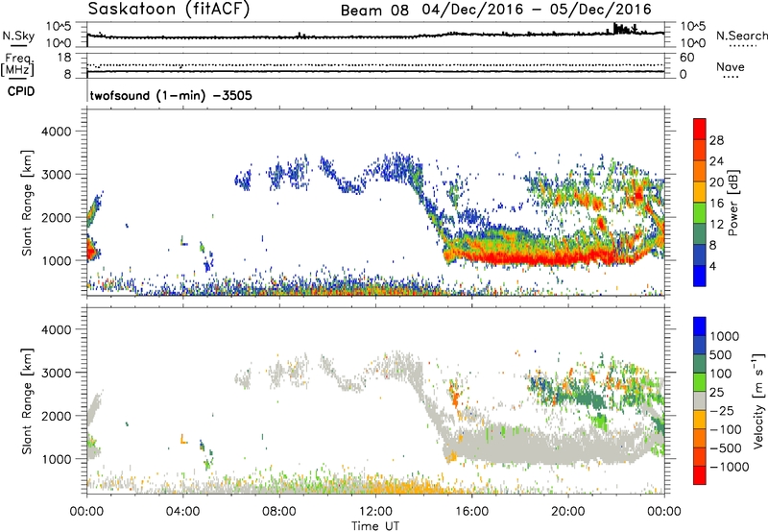Click the 'Freq. [MHz]' axis label
The width and height of the screenshot is (768, 532).
[17, 64]
